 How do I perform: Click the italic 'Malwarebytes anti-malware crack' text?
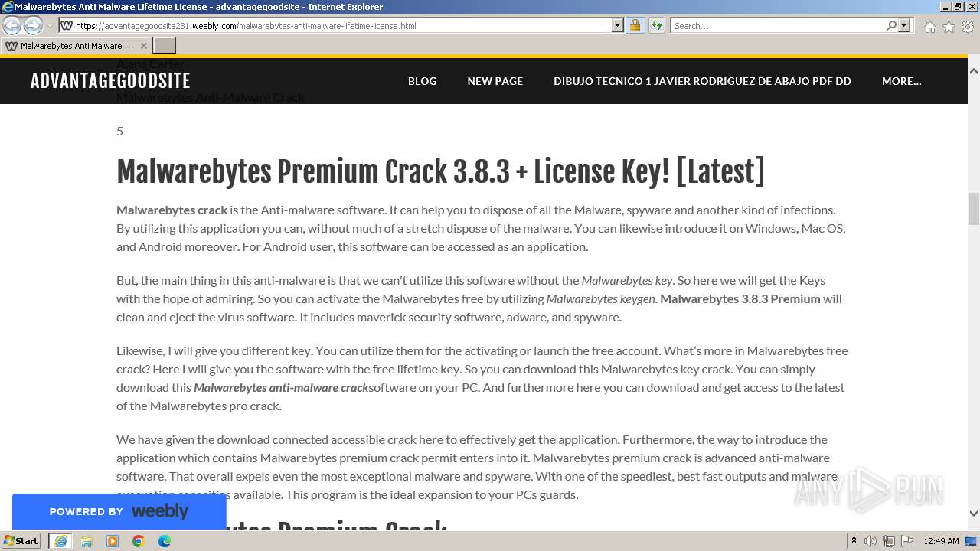click(281, 387)
